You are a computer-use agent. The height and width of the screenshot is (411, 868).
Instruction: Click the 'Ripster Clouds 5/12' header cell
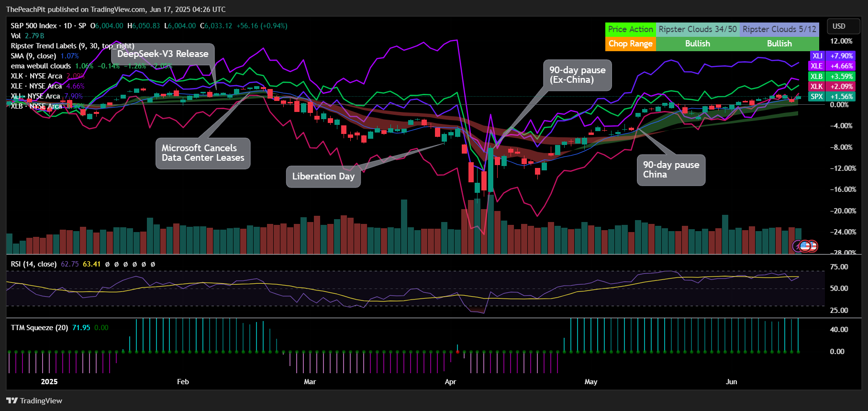[x=779, y=29]
